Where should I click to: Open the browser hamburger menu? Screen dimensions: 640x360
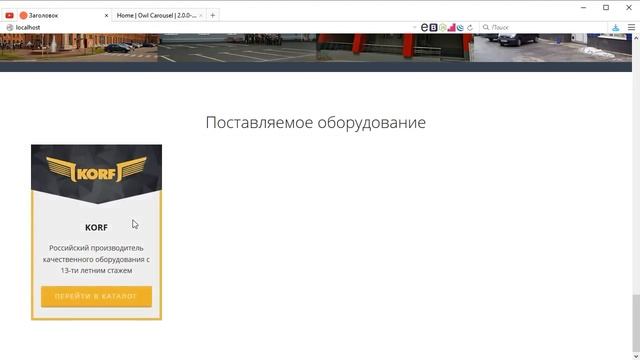pos(631,27)
